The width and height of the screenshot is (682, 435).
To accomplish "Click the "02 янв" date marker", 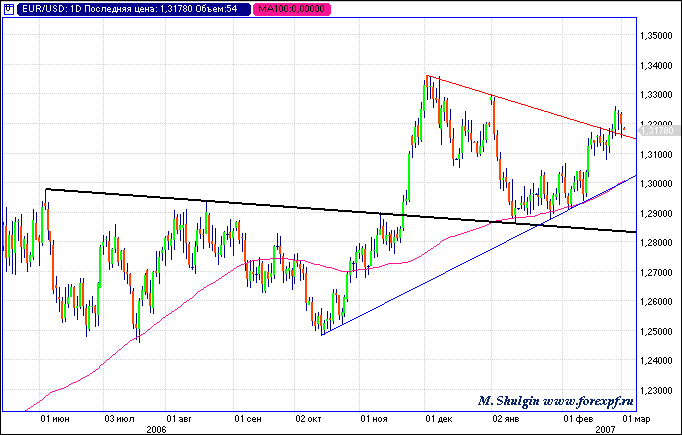I will [x=505, y=418].
